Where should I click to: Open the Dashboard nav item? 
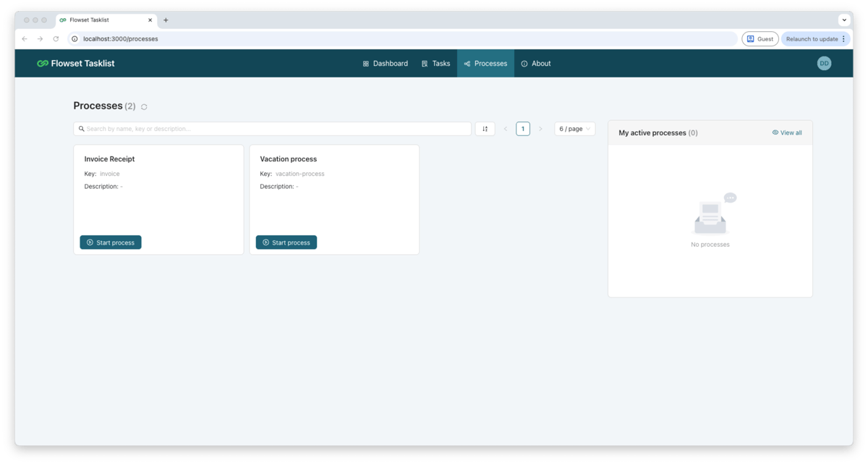point(386,64)
